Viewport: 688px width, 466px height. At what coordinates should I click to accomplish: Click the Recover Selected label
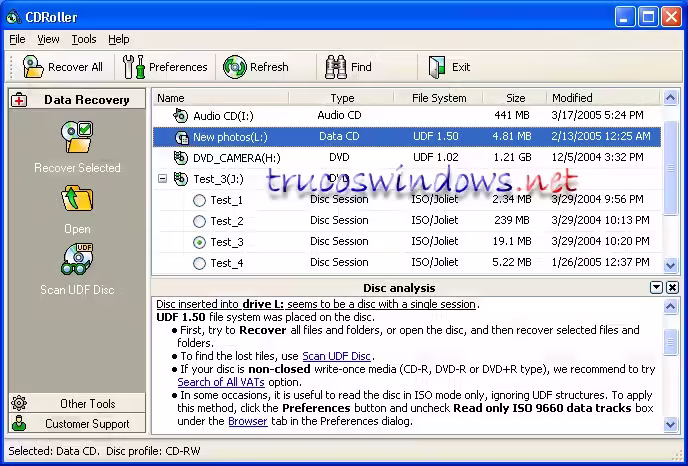[77, 168]
